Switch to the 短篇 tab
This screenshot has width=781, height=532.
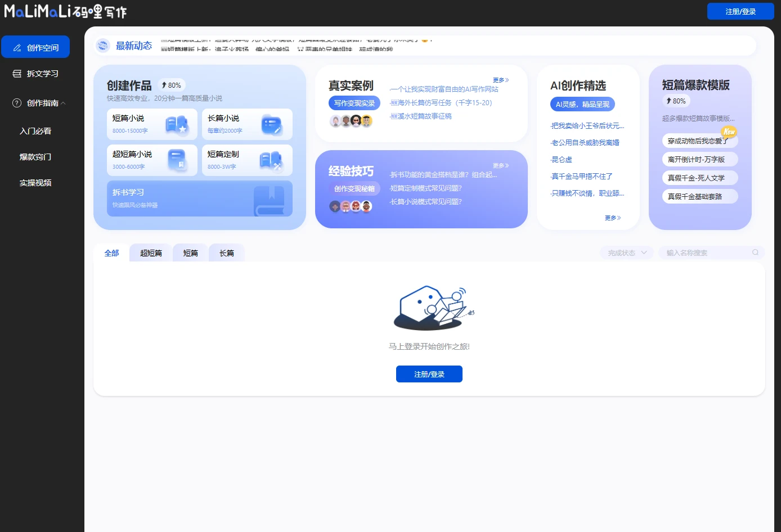coord(190,253)
